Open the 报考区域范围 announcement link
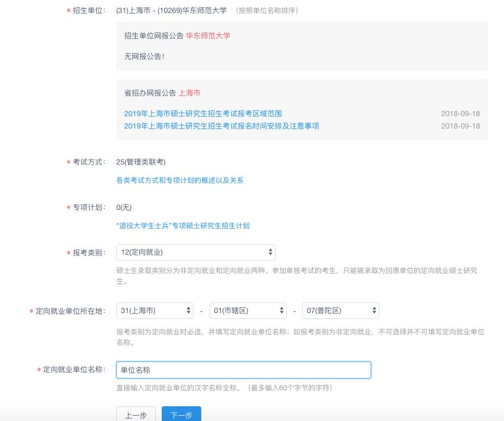Screen dimensions: 504x421 [203, 113]
